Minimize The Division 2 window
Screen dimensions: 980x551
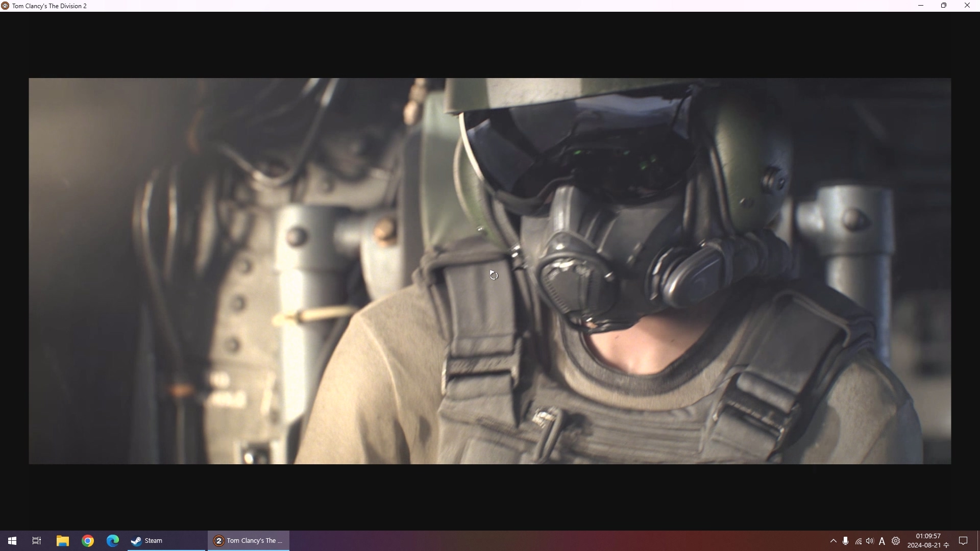point(921,6)
